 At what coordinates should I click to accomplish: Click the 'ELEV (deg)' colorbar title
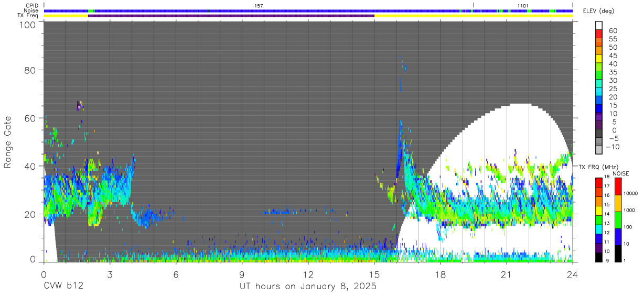pos(598,11)
